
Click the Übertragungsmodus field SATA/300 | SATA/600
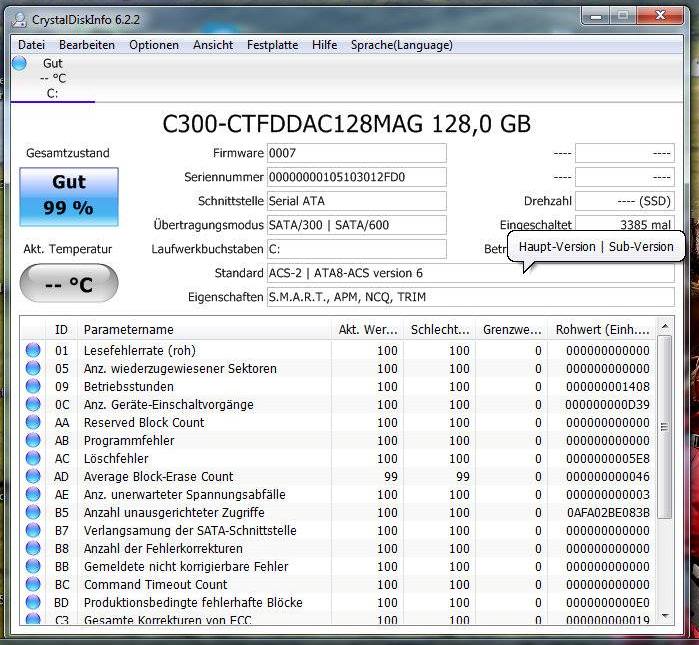(x=357, y=225)
